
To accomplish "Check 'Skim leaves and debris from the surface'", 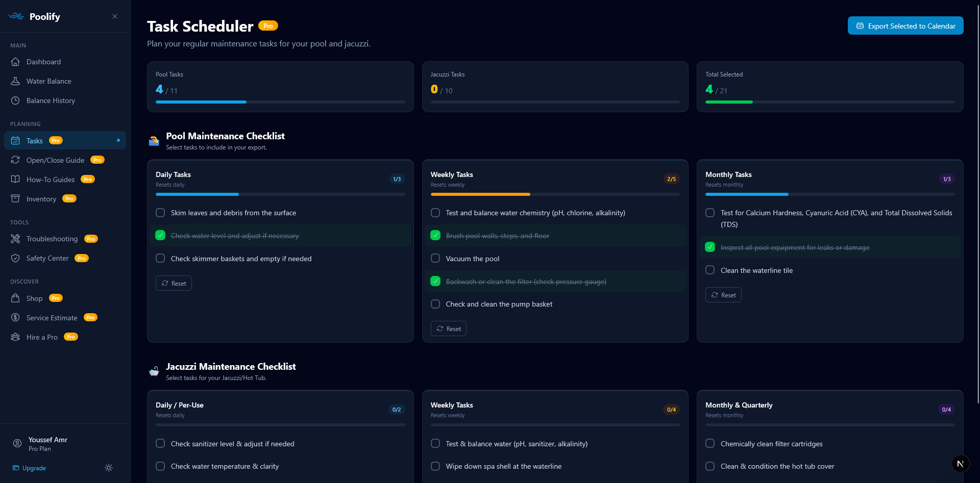I will click(x=160, y=213).
